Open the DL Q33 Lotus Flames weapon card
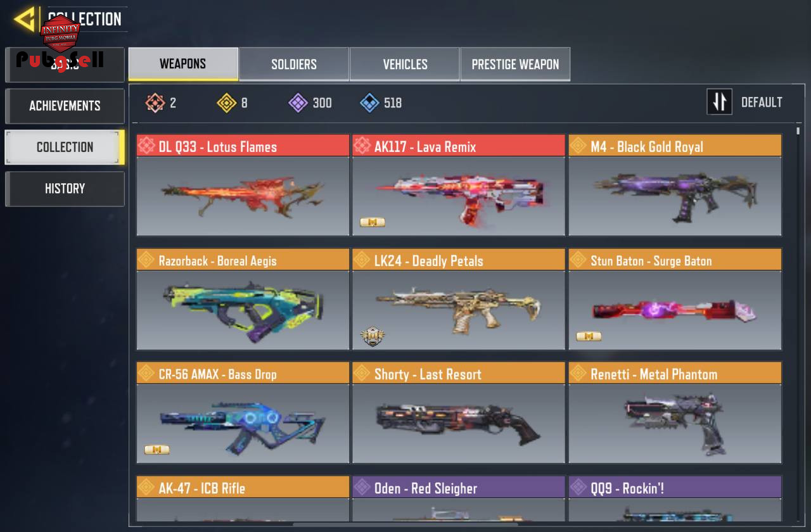811x532 pixels. pyautogui.click(x=243, y=185)
